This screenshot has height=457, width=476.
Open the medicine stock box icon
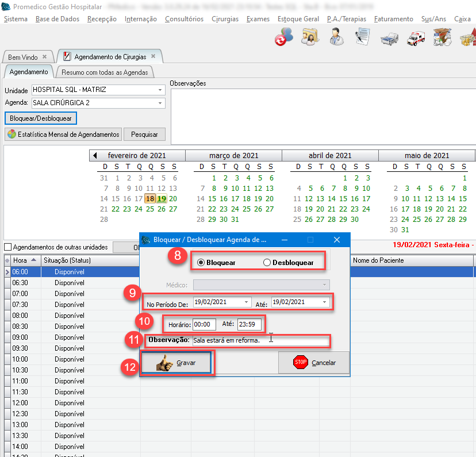click(442, 37)
